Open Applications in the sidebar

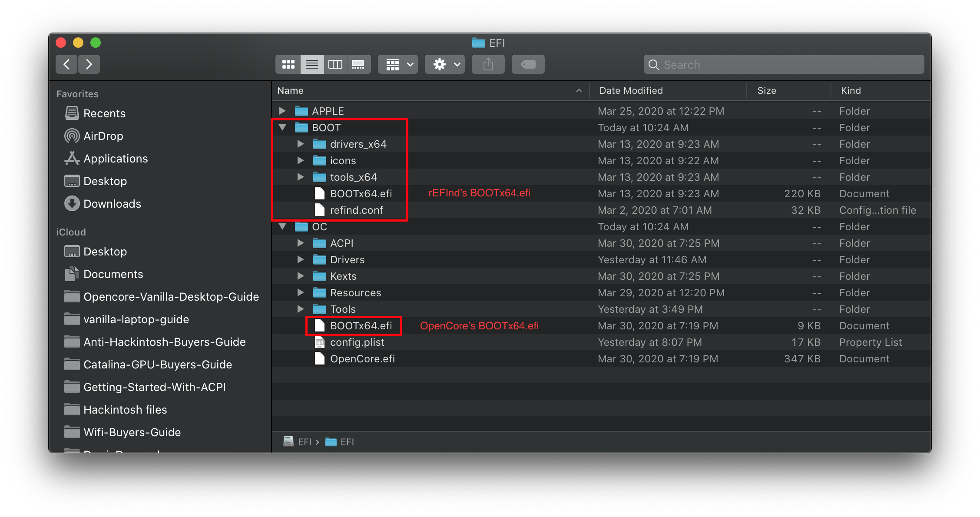click(x=116, y=159)
